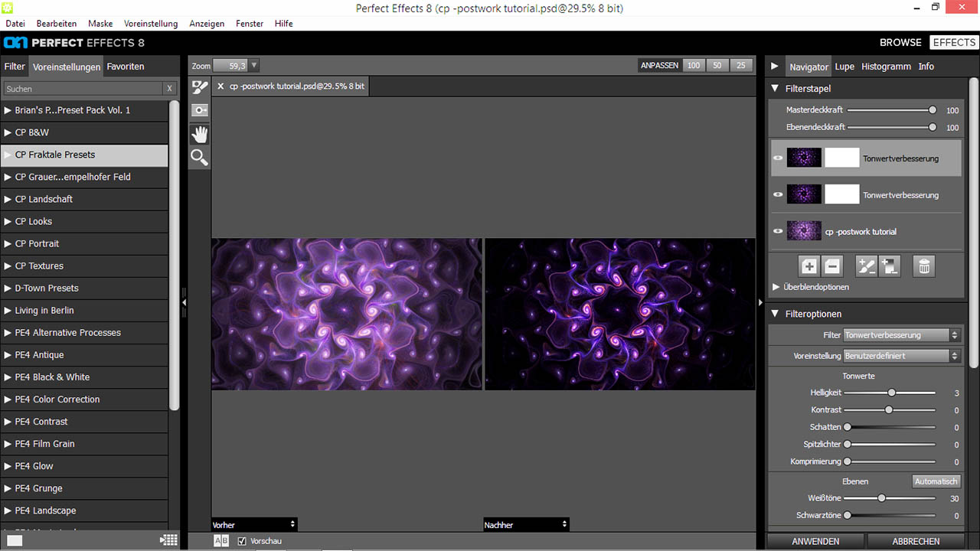The image size is (980, 551).
Task: Set zoom to 100 preset button
Action: tap(694, 66)
